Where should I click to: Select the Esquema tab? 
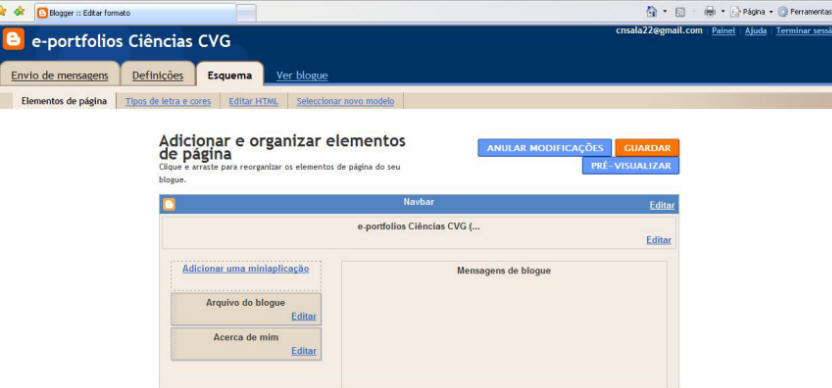point(230,75)
